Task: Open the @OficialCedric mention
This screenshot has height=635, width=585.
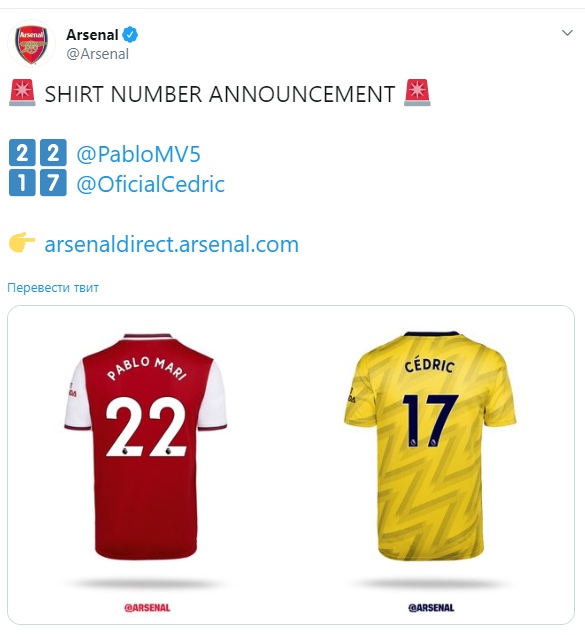Action: tap(150, 184)
